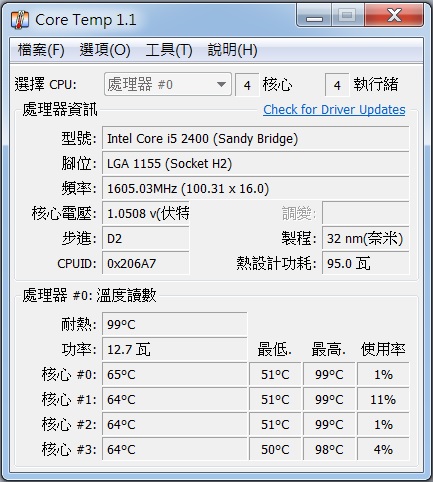This screenshot has width=433, height=482.
Task: Minimize the Core Temp window
Action: (314, 16)
